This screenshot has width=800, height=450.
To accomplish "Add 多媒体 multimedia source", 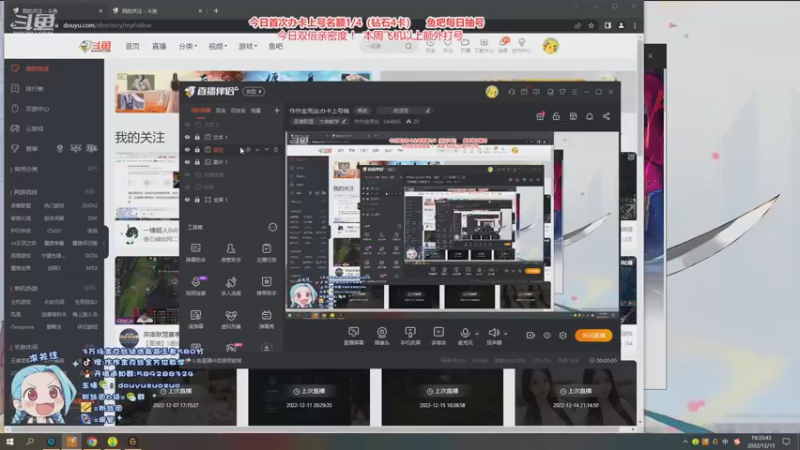I will click(438, 336).
